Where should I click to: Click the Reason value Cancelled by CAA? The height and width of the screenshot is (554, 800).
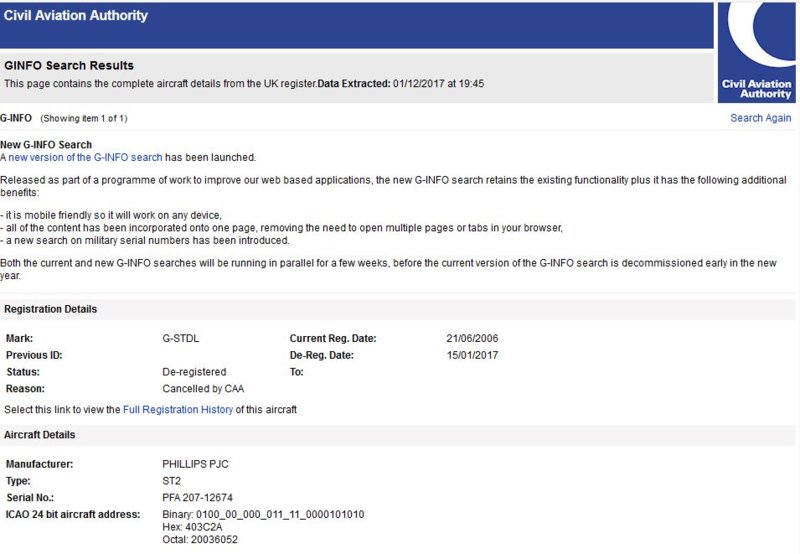[203, 389]
